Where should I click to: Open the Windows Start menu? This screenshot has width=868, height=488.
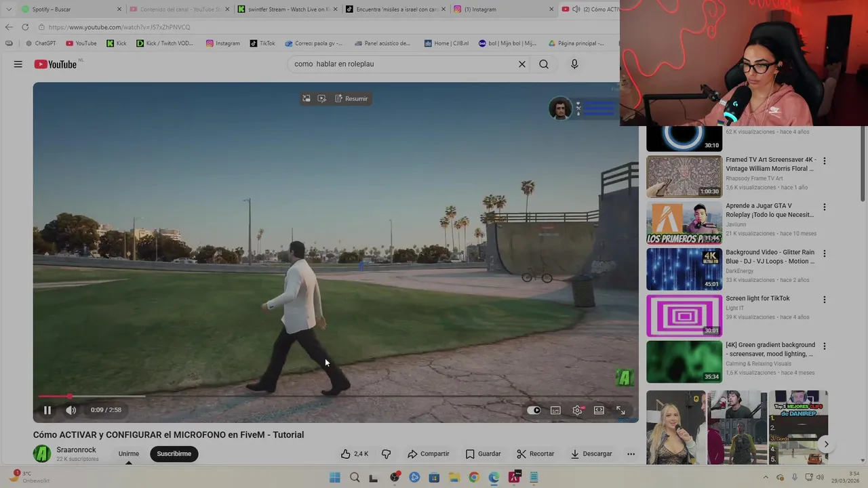(335, 477)
